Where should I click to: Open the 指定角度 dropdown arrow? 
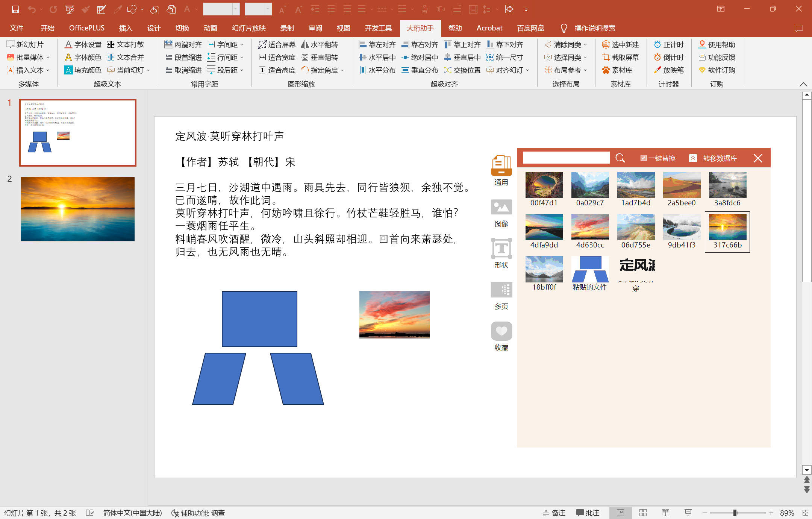click(342, 70)
